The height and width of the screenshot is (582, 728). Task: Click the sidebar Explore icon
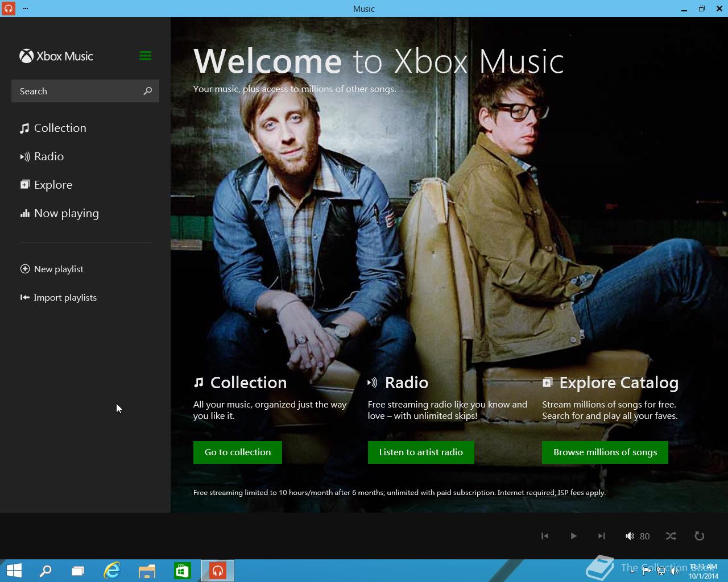(24, 185)
